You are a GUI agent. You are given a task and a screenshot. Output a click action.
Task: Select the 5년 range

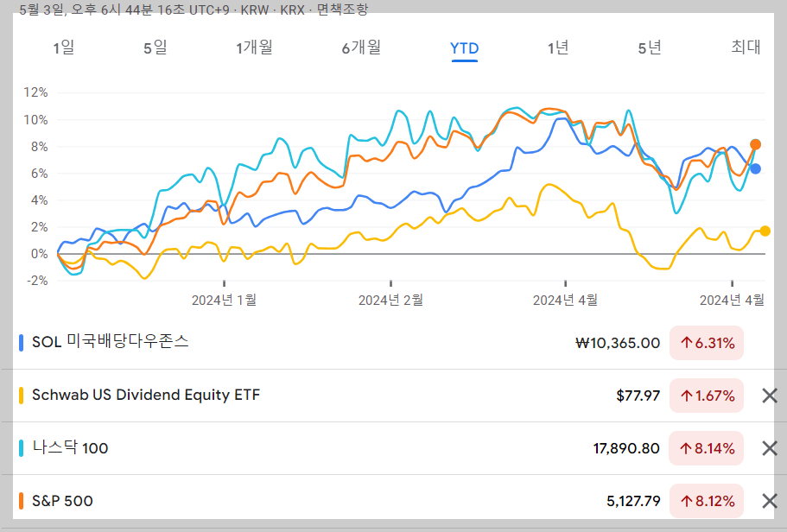pyautogui.click(x=650, y=49)
